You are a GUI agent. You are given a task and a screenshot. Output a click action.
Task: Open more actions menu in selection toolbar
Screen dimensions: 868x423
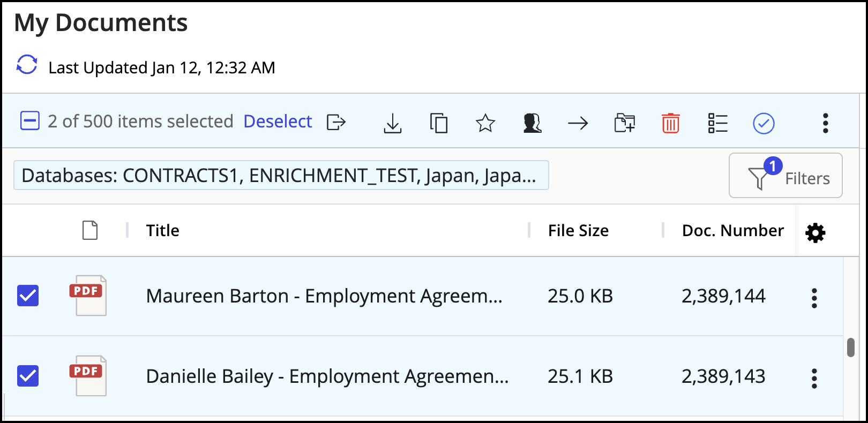pyautogui.click(x=825, y=123)
